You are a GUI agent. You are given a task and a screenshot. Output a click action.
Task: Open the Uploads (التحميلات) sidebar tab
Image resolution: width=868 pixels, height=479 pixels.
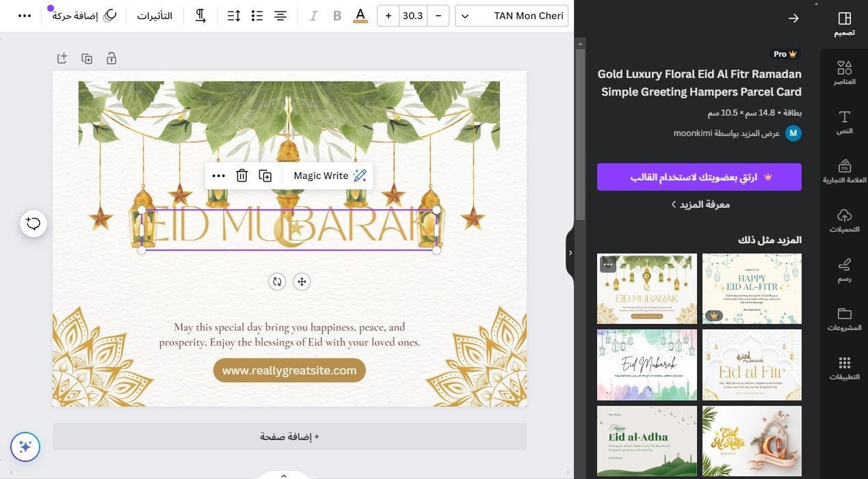[x=844, y=220]
